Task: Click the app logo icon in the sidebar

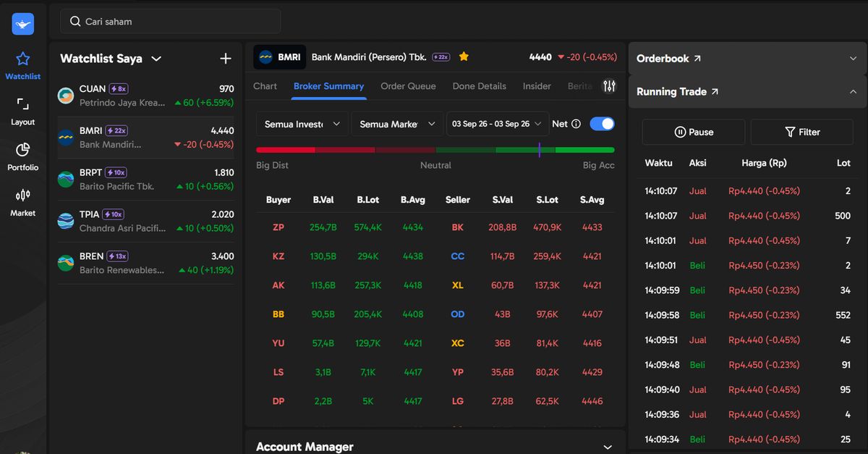Action: 22,24
